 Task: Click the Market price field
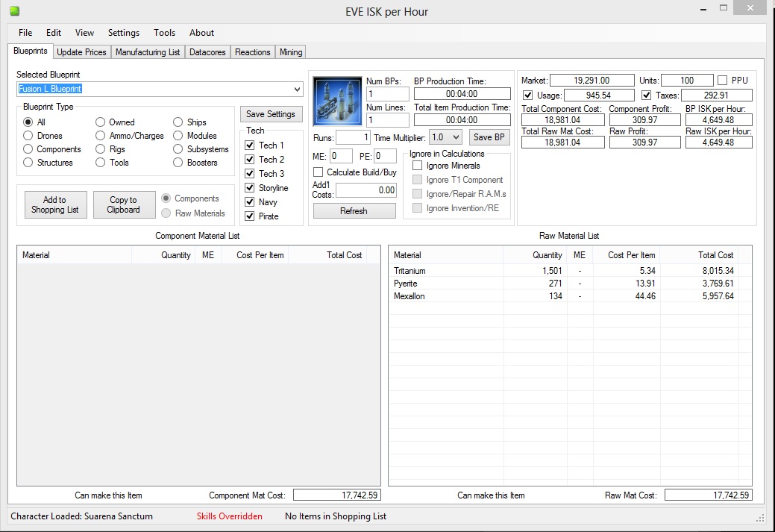tap(592, 80)
